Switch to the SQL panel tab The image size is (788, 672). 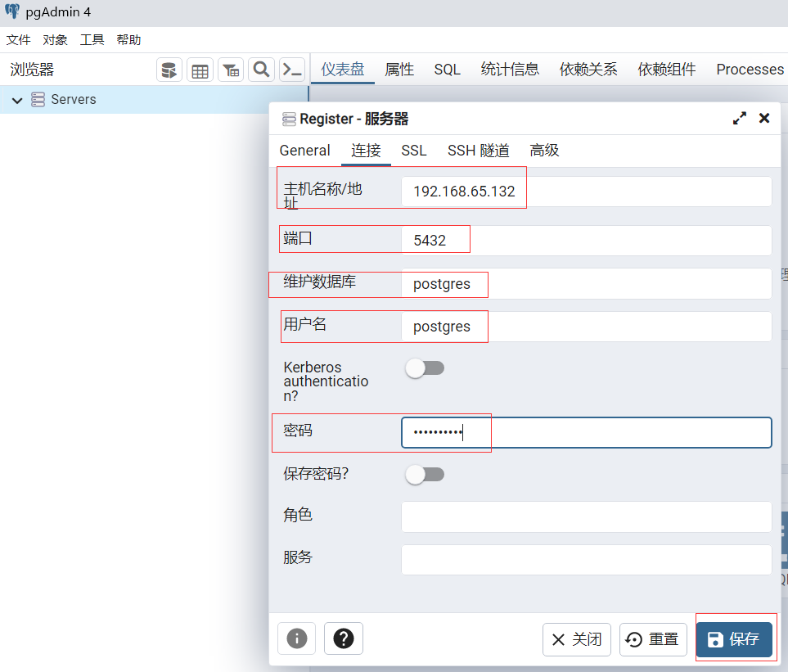[448, 70]
